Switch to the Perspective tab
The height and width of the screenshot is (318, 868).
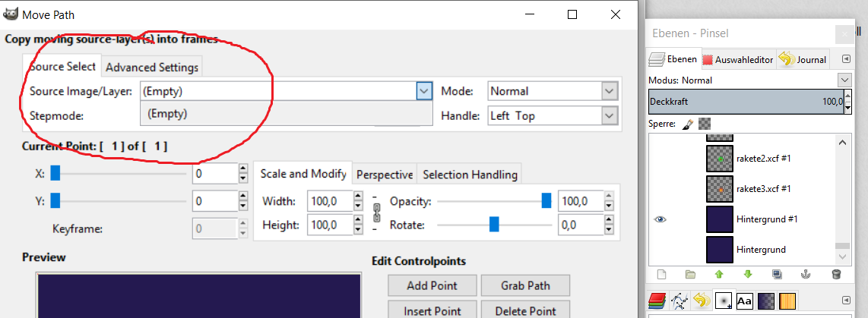[385, 175]
